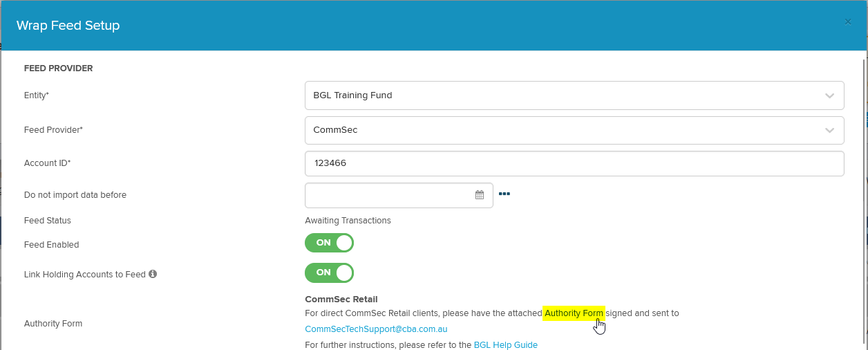Click the Authority Form row label on left

[x=53, y=324]
